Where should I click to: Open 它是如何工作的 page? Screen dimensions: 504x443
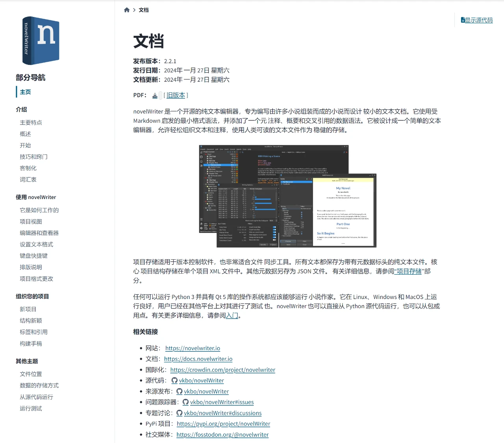[x=39, y=210]
